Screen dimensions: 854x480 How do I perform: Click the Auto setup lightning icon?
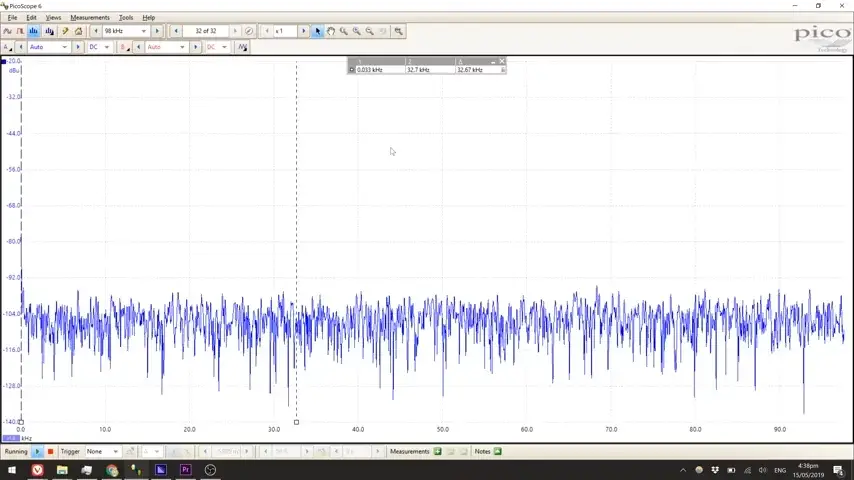65,31
